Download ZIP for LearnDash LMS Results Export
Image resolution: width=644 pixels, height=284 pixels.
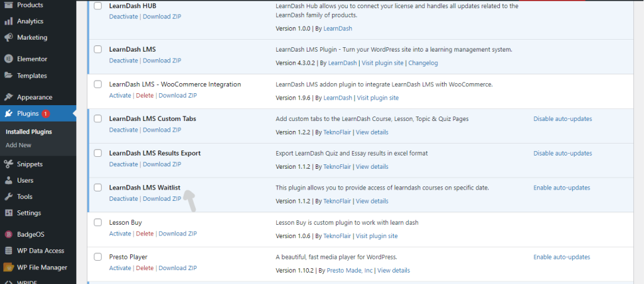pos(162,164)
